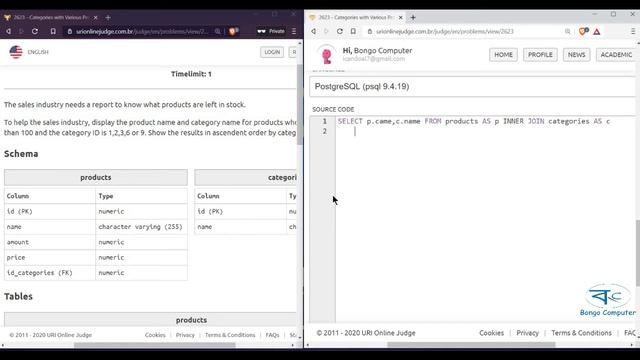Open the PROFILE menu button
Image resolution: width=640 pixels, height=360 pixels.
(x=540, y=55)
